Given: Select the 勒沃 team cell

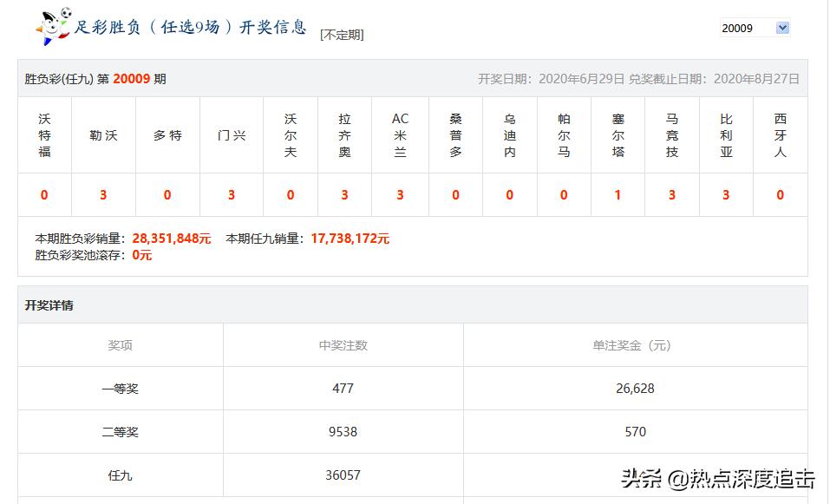Looking at the screenshot, I should click(x=103, y=135).
